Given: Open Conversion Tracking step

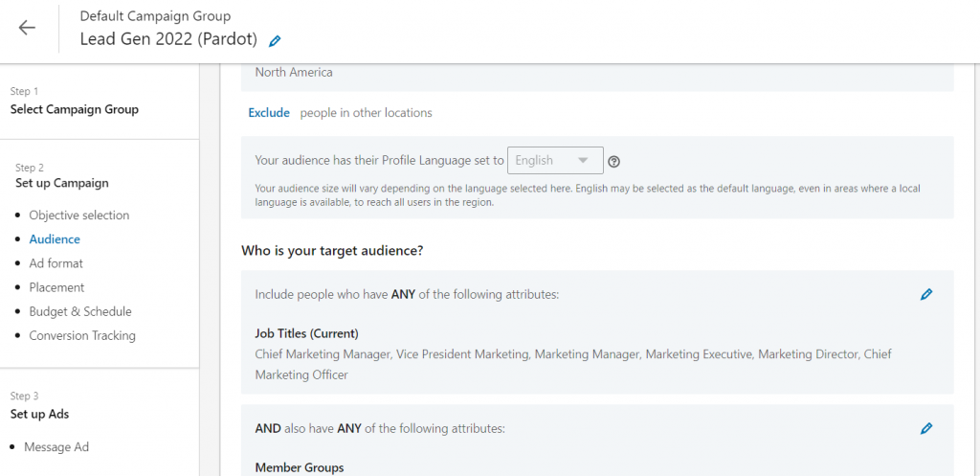Looking at the screenshot, I should tap(82, 336).
